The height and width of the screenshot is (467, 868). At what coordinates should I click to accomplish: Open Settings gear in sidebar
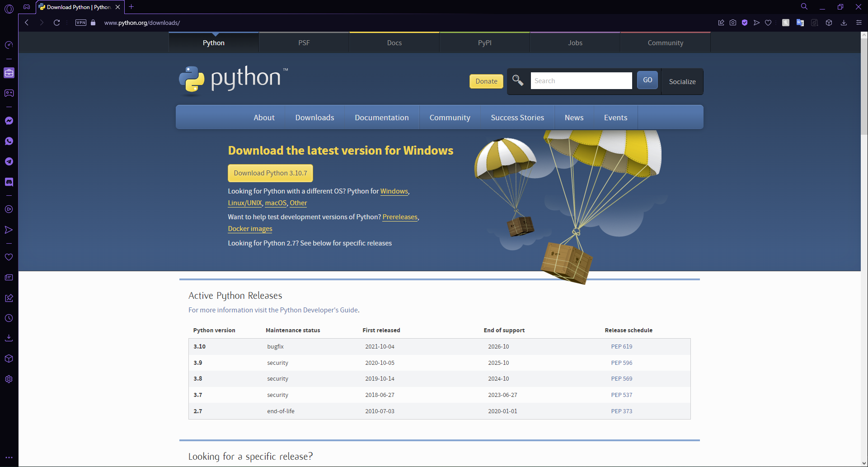click(x=9, y=379)
